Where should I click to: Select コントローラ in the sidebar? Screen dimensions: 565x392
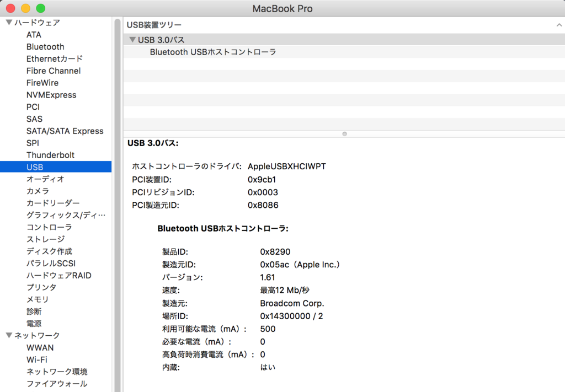(49, 227)
